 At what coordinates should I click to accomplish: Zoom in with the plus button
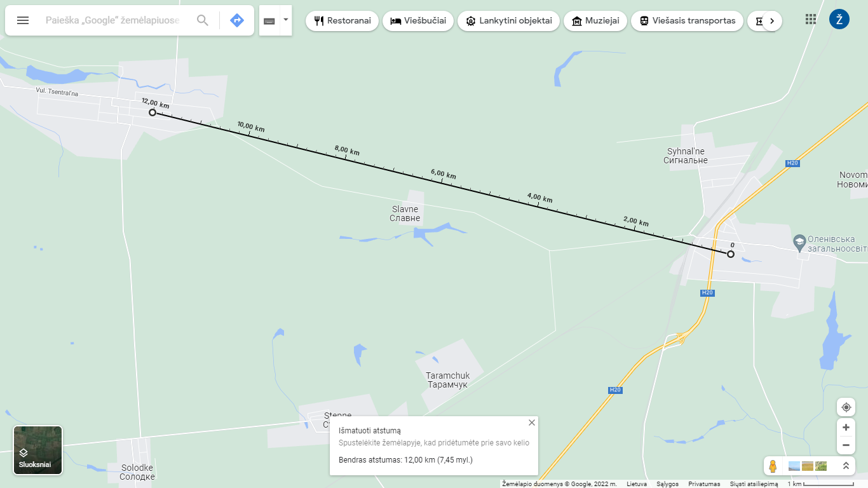pos(846,427)
